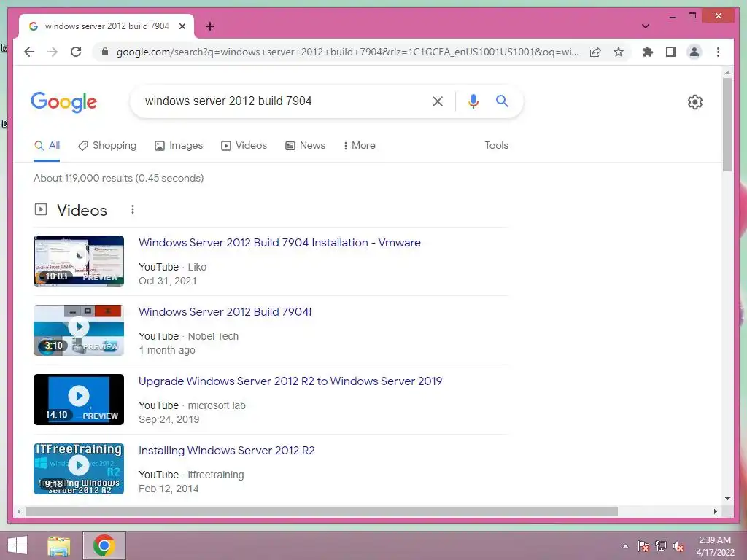
Task: Click the address bar URL
Action: 348,52
